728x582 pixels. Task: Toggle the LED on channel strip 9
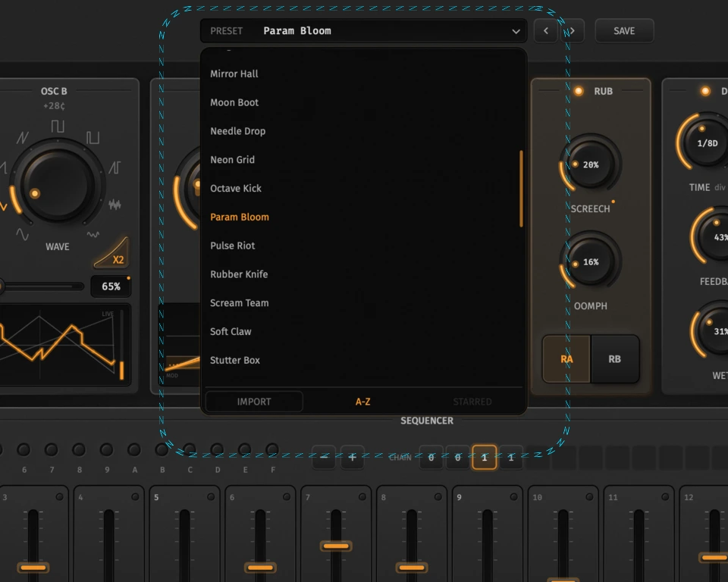(x=513, y=496)
